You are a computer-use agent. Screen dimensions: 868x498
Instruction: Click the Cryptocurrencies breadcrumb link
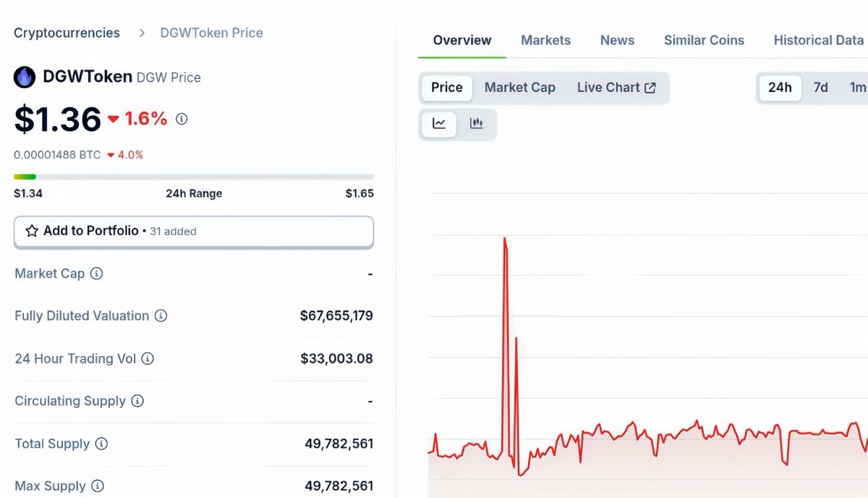tap(67, 33)
